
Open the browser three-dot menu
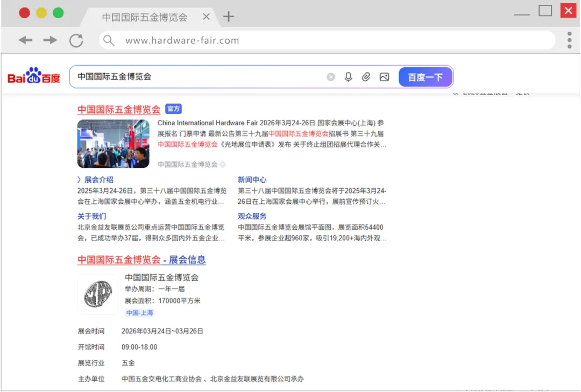click(x=569, y=40)
